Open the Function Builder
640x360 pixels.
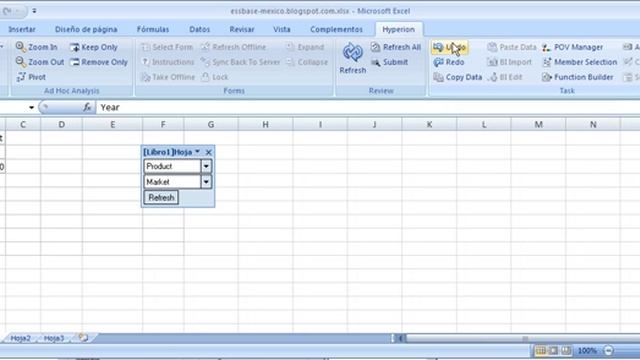[x=577, y=77]
